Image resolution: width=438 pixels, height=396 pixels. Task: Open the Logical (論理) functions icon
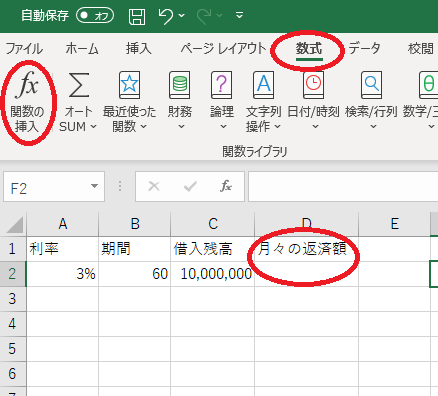click(222, 85)
